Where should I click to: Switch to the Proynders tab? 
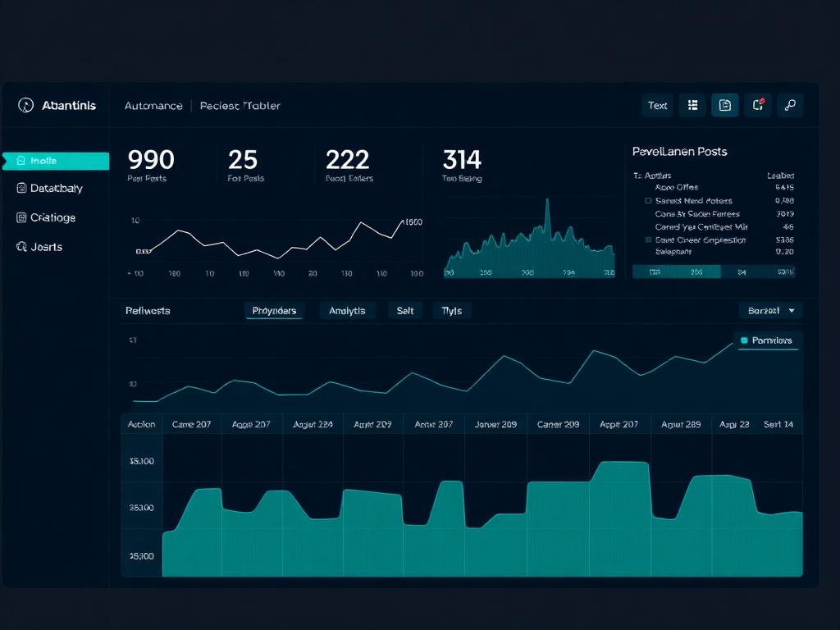point(274,311)
